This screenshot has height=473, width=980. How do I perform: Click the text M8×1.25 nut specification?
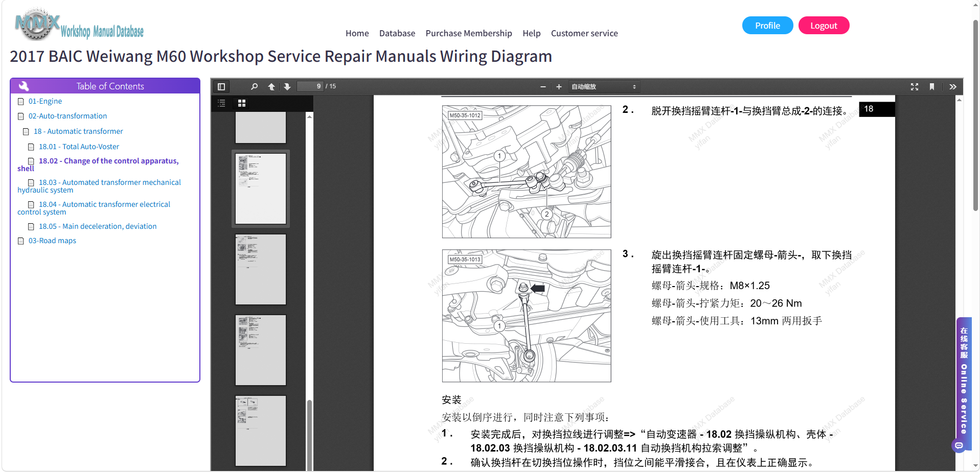point(749,286)
